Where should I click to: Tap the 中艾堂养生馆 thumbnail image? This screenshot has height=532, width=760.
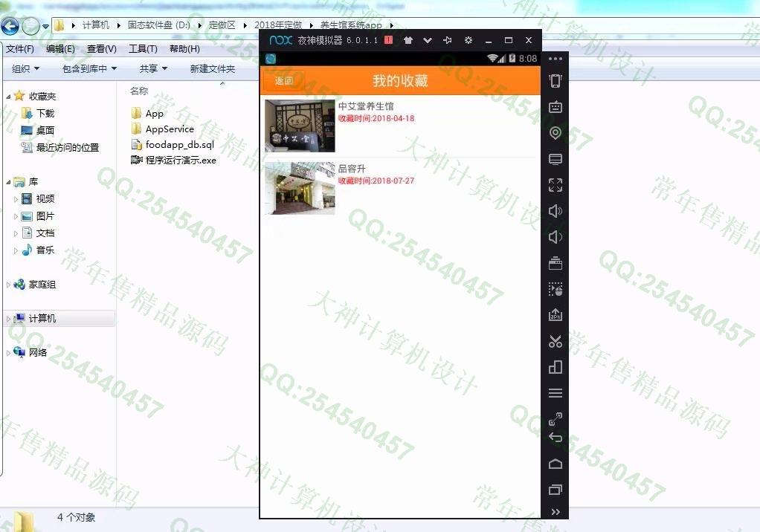click(300, 126)
